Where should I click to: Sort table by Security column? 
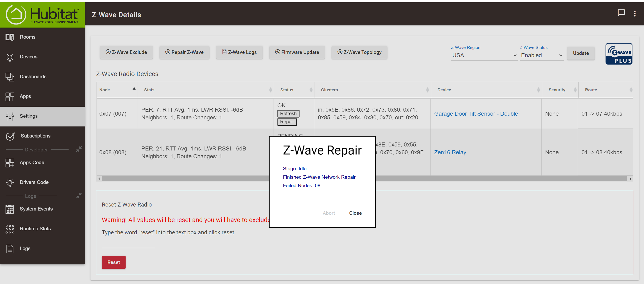click(560, 90)
